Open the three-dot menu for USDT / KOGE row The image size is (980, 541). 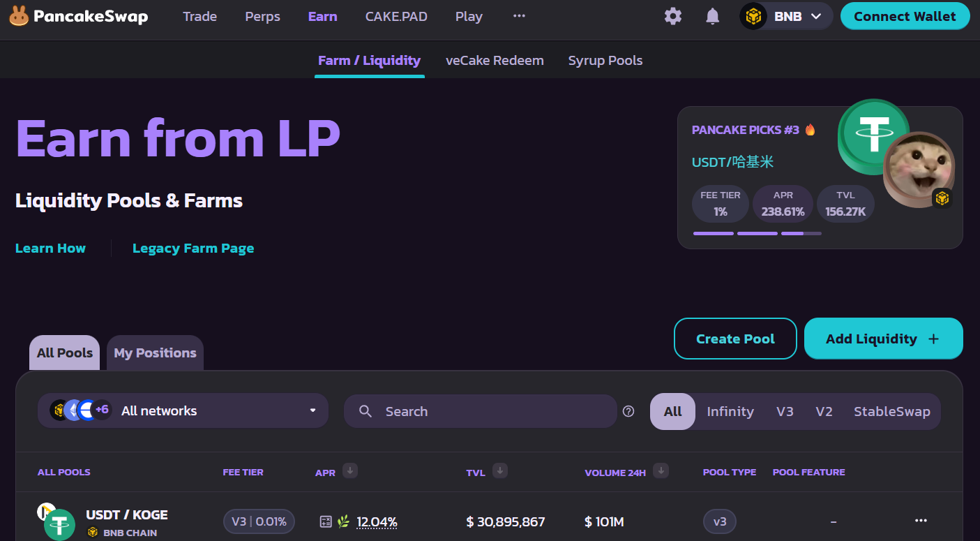pyautogui.click(x=921, y=521)
